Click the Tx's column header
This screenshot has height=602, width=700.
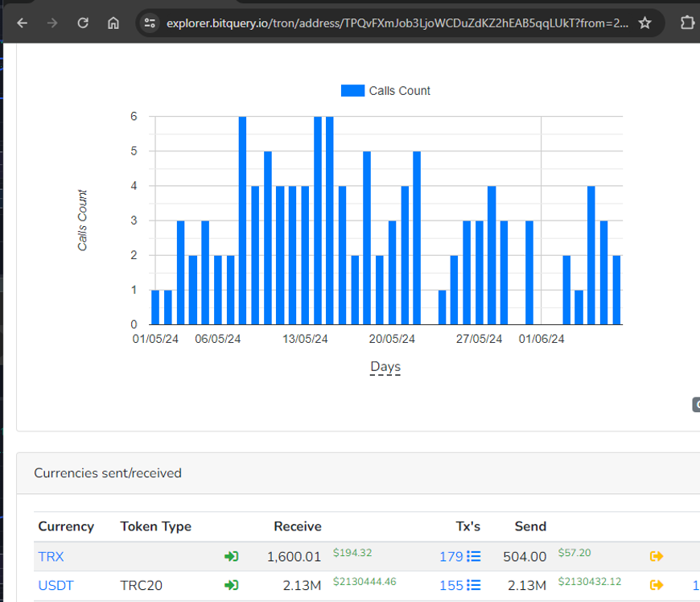[x=467, y=526]
